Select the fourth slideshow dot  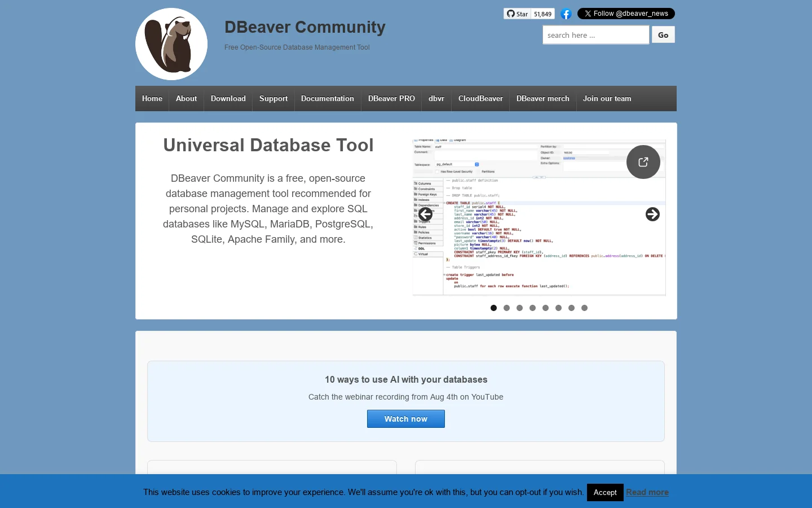532,308
